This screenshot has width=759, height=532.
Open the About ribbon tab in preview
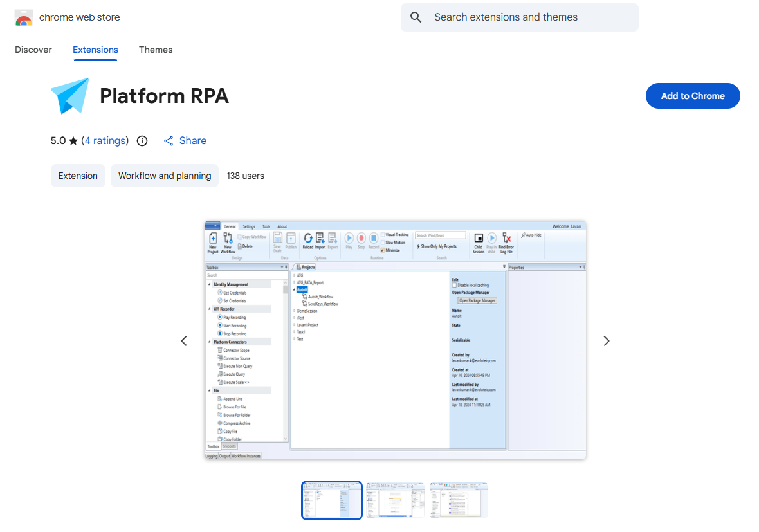coord(282,226)
